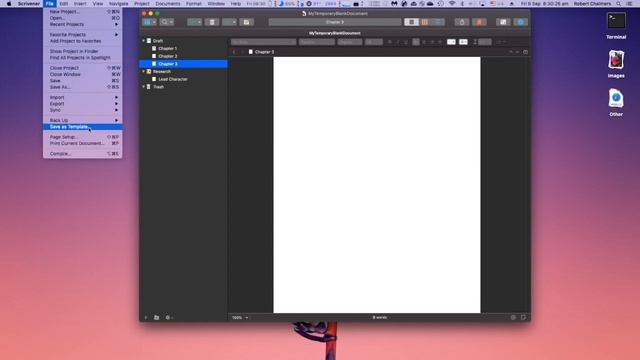This screenshot has width=640, height=360.
Task: Click the split editor icon
Action: click(525, 52)
